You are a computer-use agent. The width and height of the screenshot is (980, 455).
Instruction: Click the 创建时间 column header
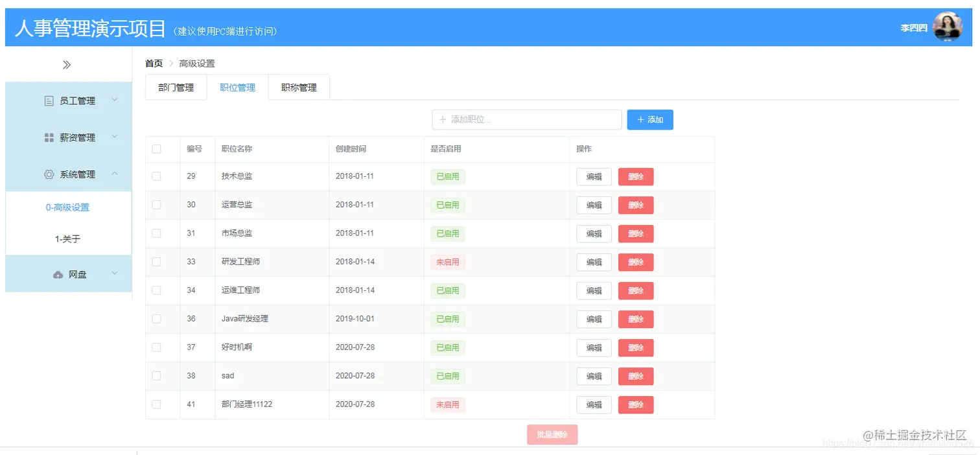coord(351,149)
